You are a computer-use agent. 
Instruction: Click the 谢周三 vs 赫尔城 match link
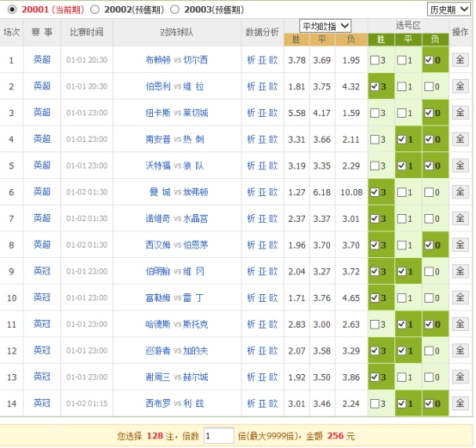(177, 377)
